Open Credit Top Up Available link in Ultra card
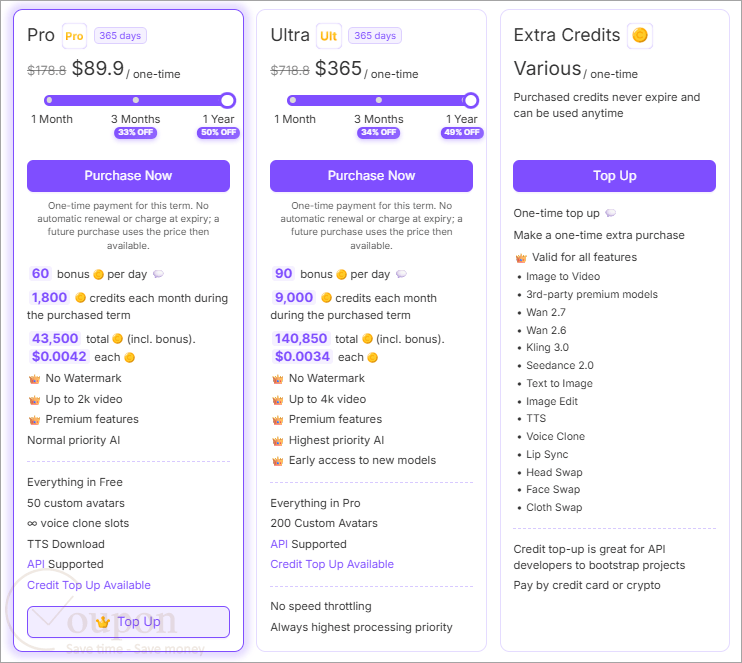Image resolution: width=742 pixels, height=663 pixels. click(332, 564)
